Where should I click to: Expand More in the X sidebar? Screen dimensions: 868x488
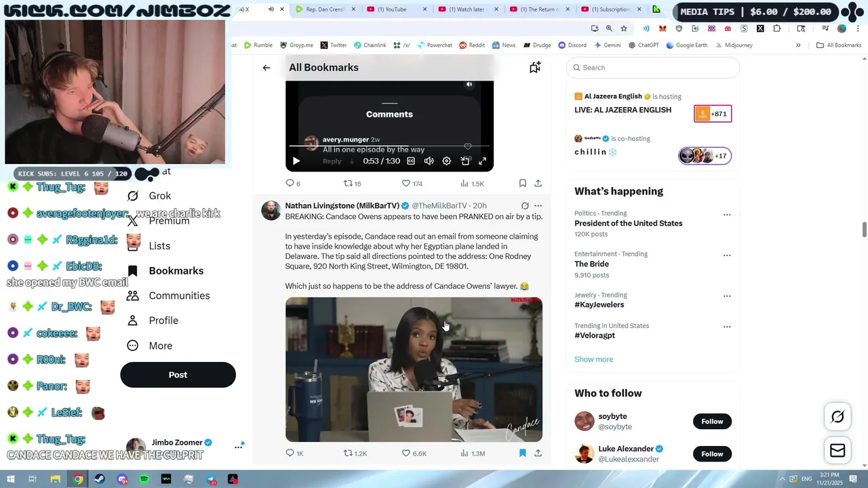click(150, 346)
